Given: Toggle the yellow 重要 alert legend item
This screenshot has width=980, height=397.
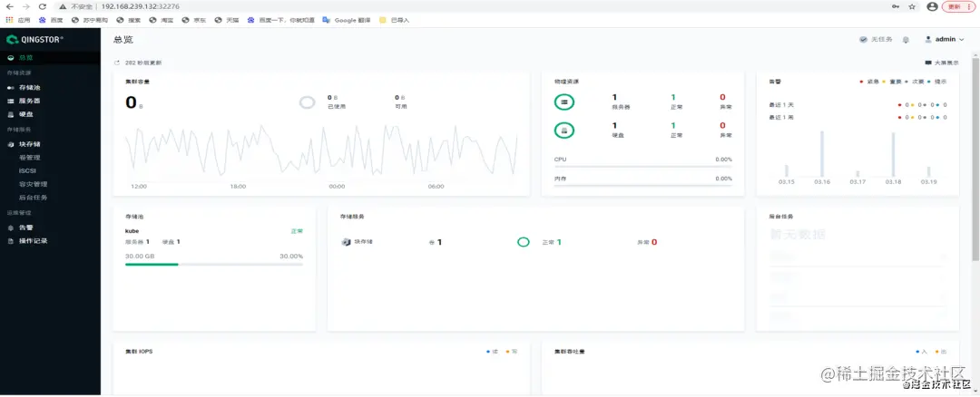Looking at the screenshot, I should (x=892, y=82).
